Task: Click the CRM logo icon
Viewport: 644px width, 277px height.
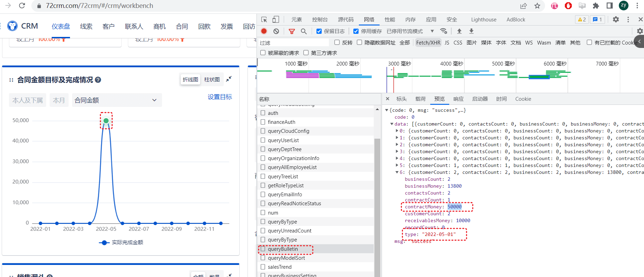Action: coord(12,26)
